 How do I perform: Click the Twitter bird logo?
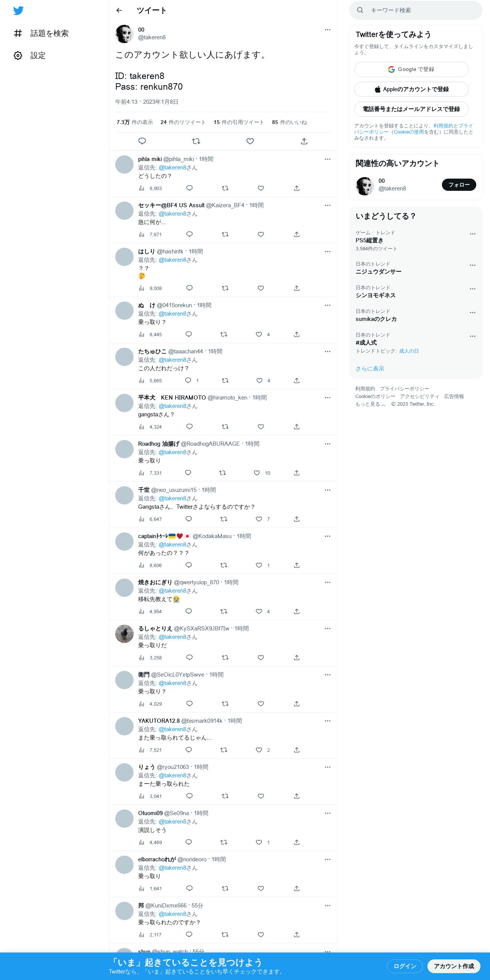click(x=18, y=11)
